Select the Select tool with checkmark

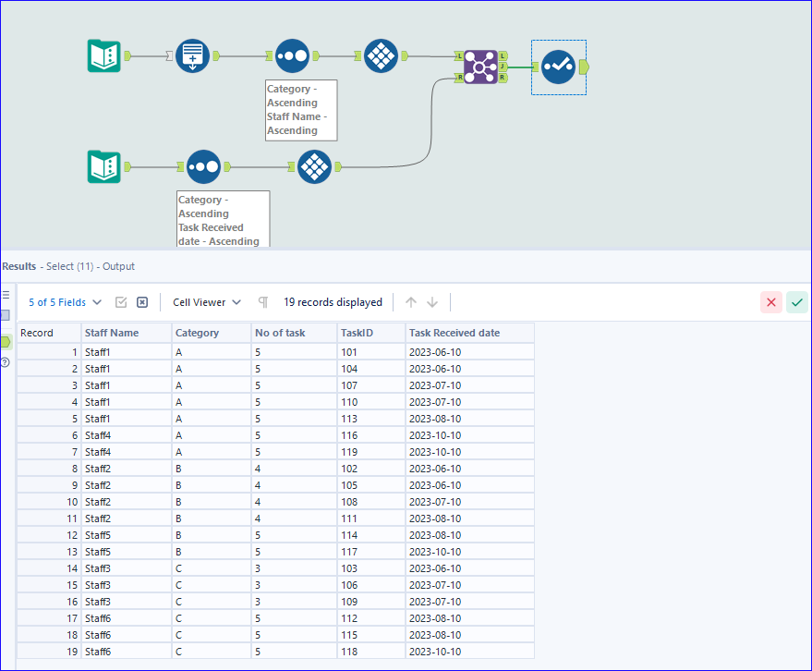pos(558,67)
